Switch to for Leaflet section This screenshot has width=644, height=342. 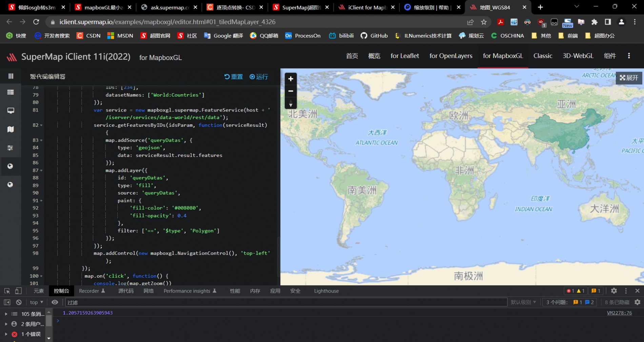[x=405, y=56]
